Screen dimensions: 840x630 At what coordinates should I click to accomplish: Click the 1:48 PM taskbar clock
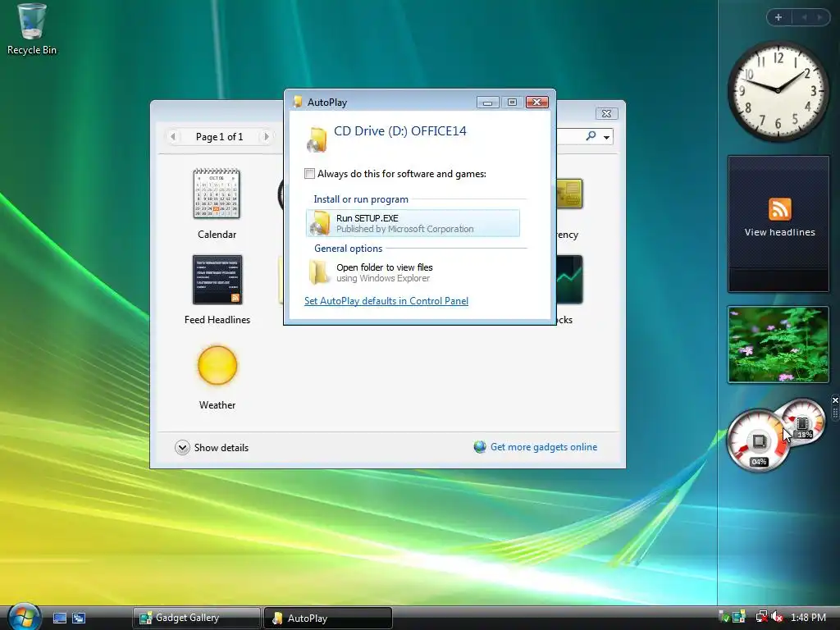click(x=808, y=618)
